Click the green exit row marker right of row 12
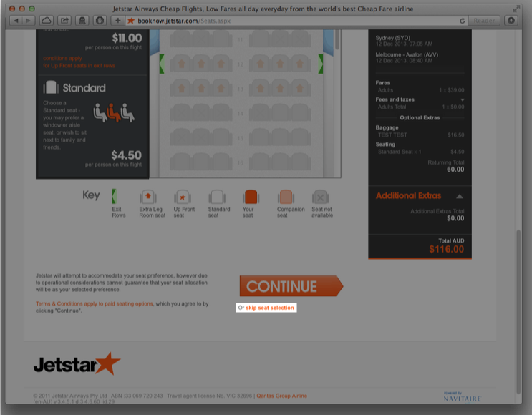This screenshot has width=532, height=415. click(320, 64)
